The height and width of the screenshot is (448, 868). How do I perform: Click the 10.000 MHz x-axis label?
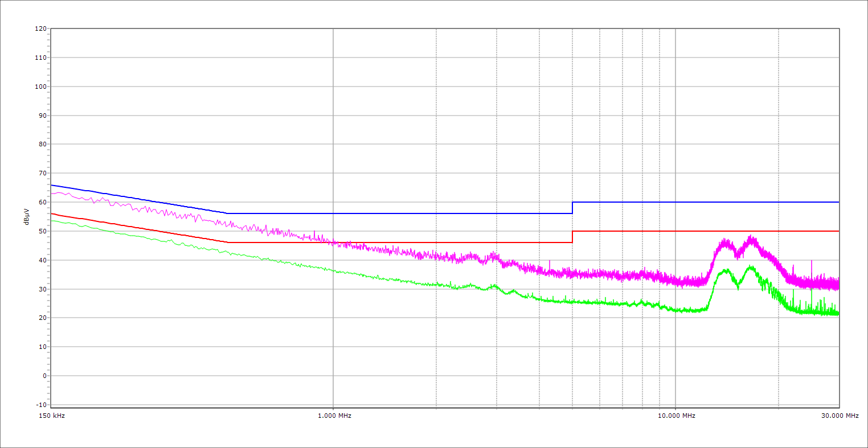coord(676,416)
